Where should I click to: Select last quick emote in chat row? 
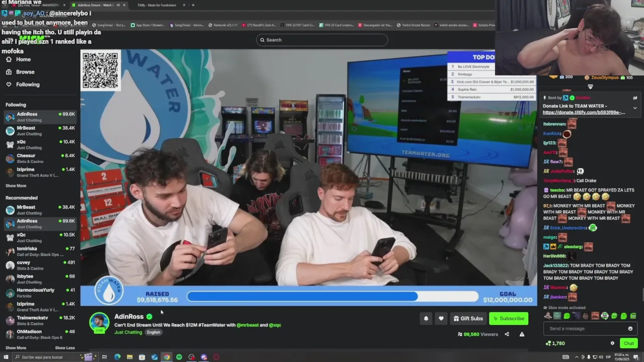(x=633, y=316)
